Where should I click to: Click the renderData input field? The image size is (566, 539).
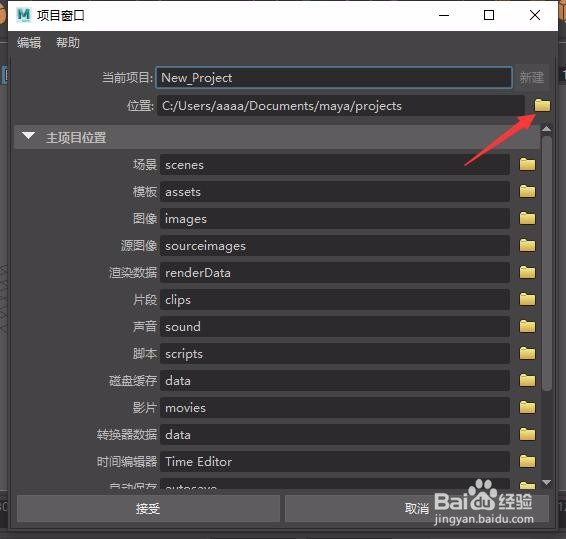[x=335, y=273]
